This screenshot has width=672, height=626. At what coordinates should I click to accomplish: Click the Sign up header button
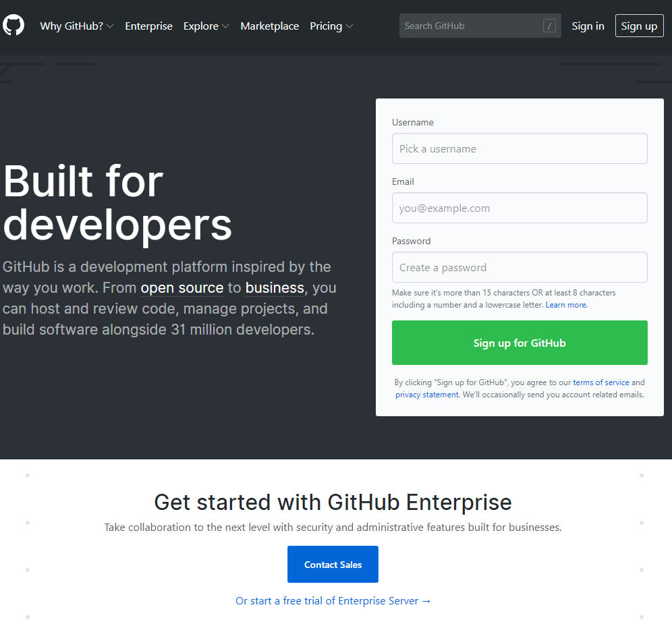pos(639,26)
